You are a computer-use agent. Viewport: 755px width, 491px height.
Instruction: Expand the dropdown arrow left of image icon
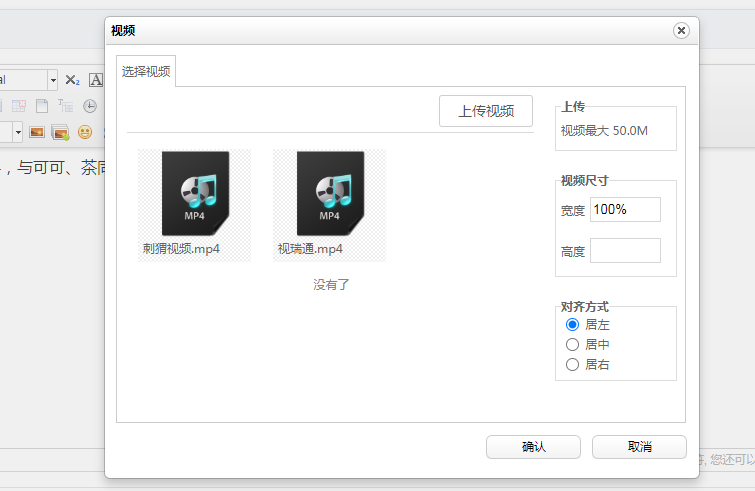[18, 132]
